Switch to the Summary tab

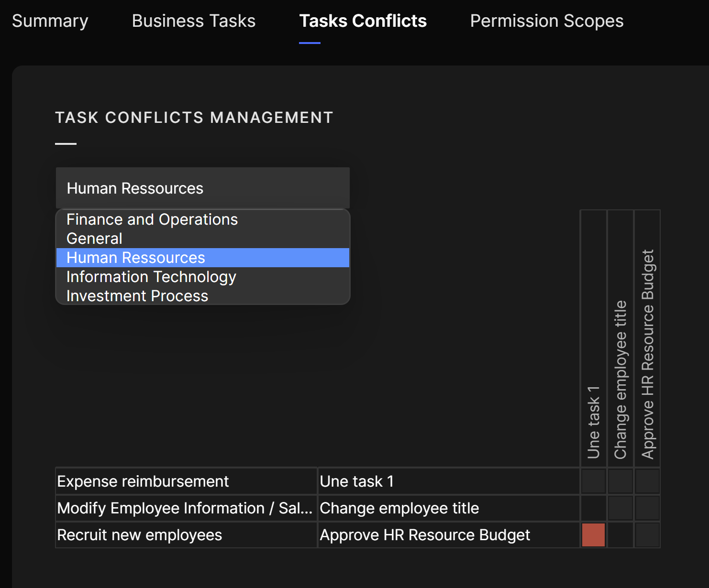pyautogui.click(x=50, y=21)
